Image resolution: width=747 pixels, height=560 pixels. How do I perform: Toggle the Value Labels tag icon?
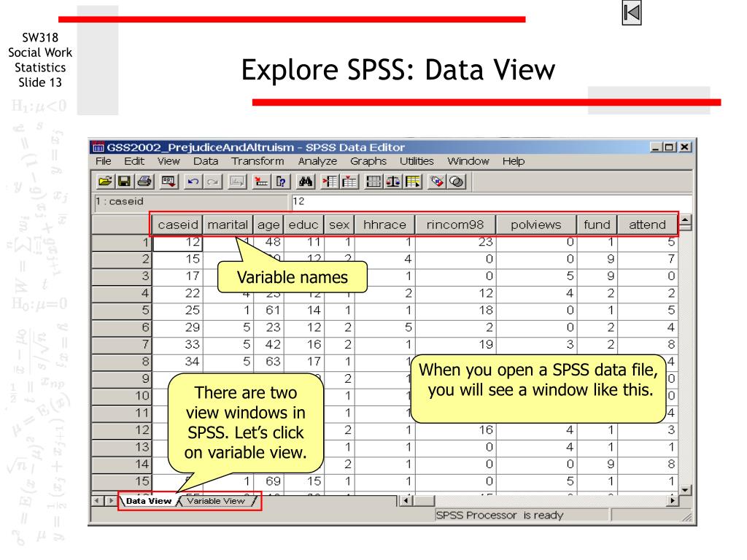(437, 182)
